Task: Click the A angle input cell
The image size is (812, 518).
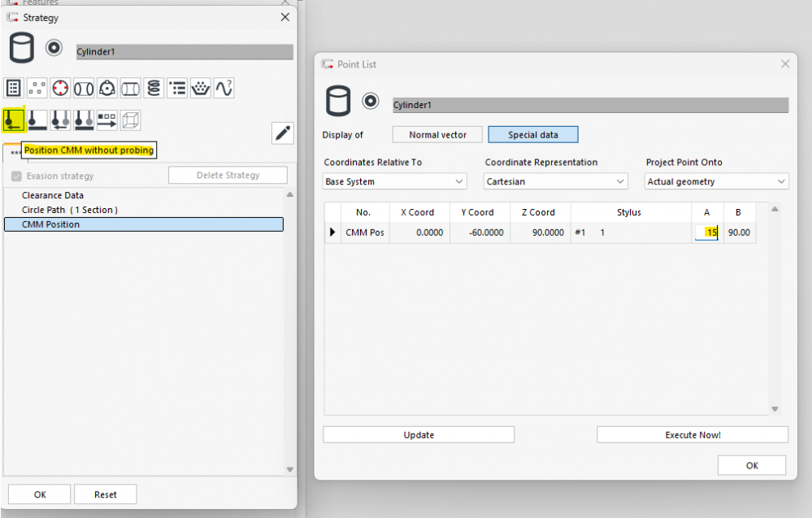Action: [x=707, y=233]
